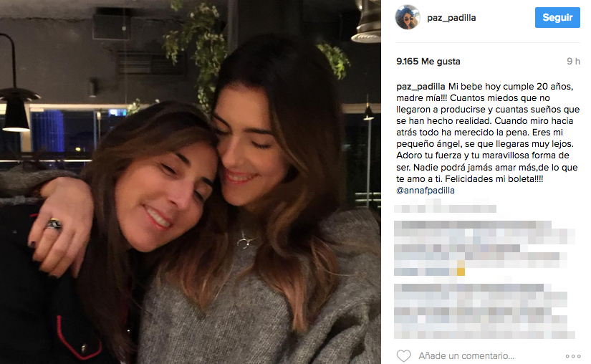Click the ring on the hand in photo
This screenshot has height=364, width=591.
(54, 224)
